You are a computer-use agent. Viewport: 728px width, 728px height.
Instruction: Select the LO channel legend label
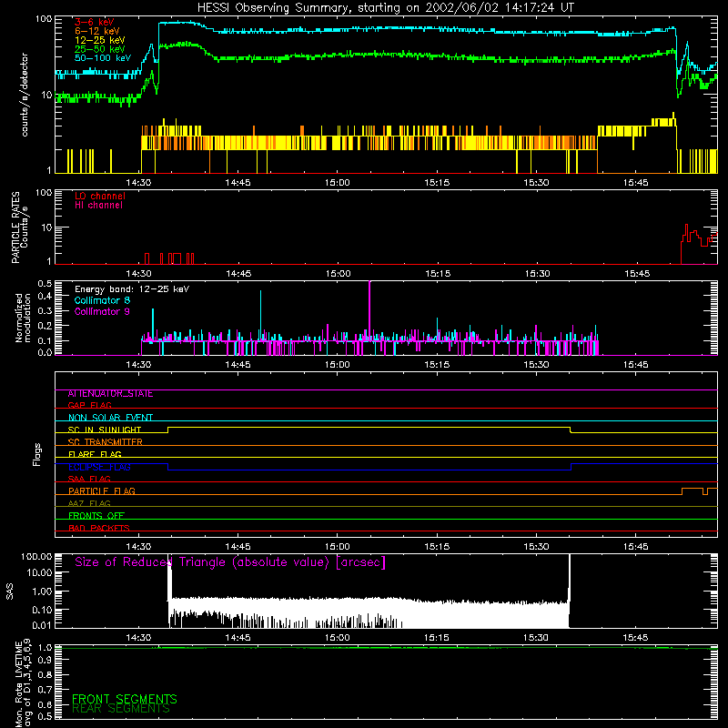[100, 196]
